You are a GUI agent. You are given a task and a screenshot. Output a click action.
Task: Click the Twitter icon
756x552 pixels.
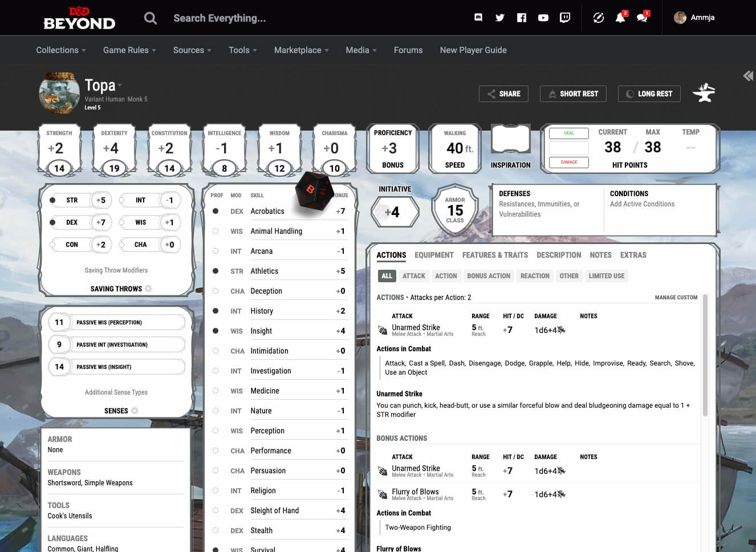click(499, 17)
